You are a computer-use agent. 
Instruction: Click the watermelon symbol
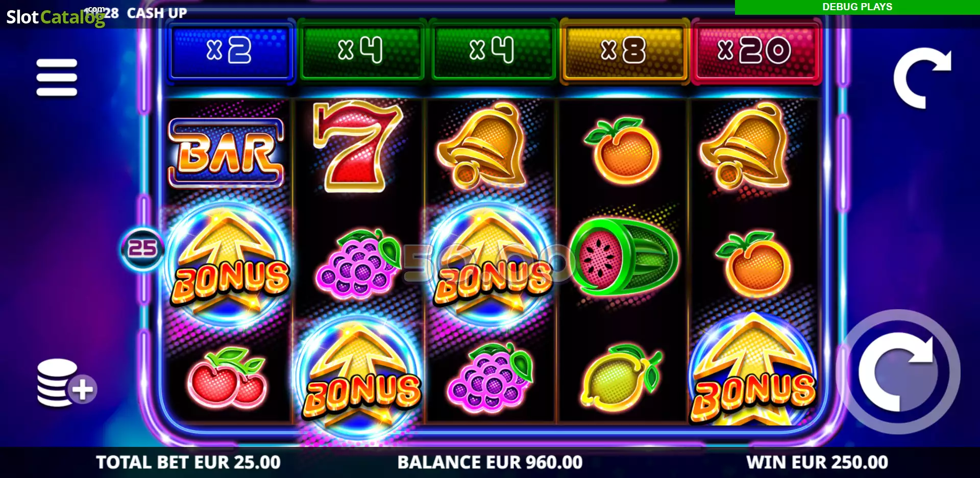click(624, 257)
